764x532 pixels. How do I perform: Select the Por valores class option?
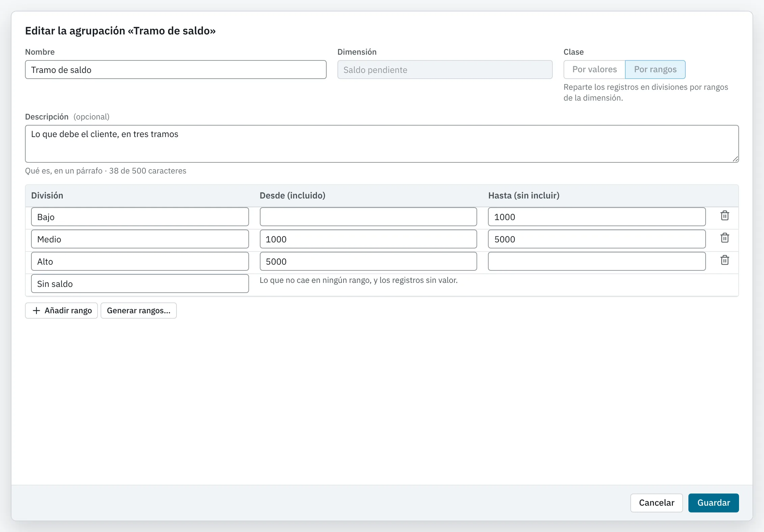pyautogui.click(x=594, y=70)
